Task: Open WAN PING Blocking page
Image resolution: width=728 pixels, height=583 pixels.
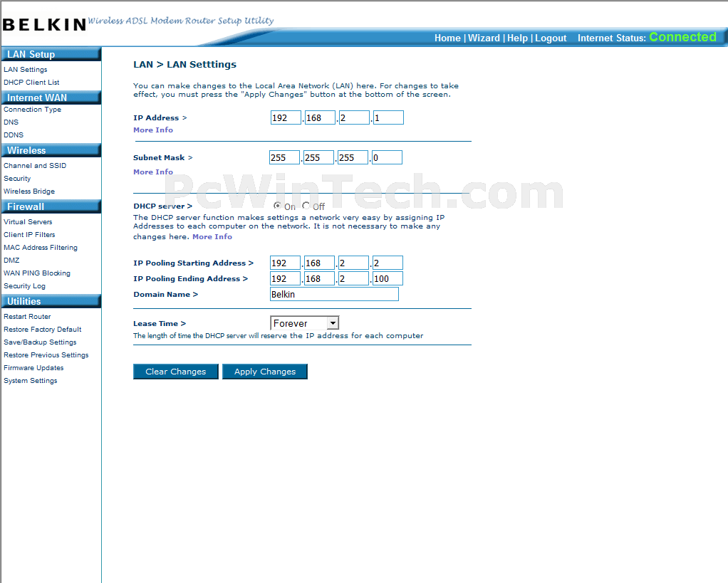Action: click(37, 273)
